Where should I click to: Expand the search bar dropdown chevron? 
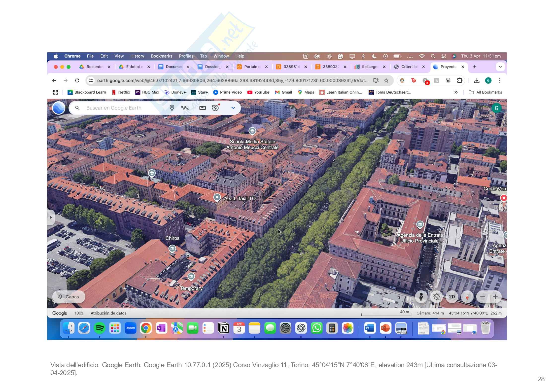233,108
